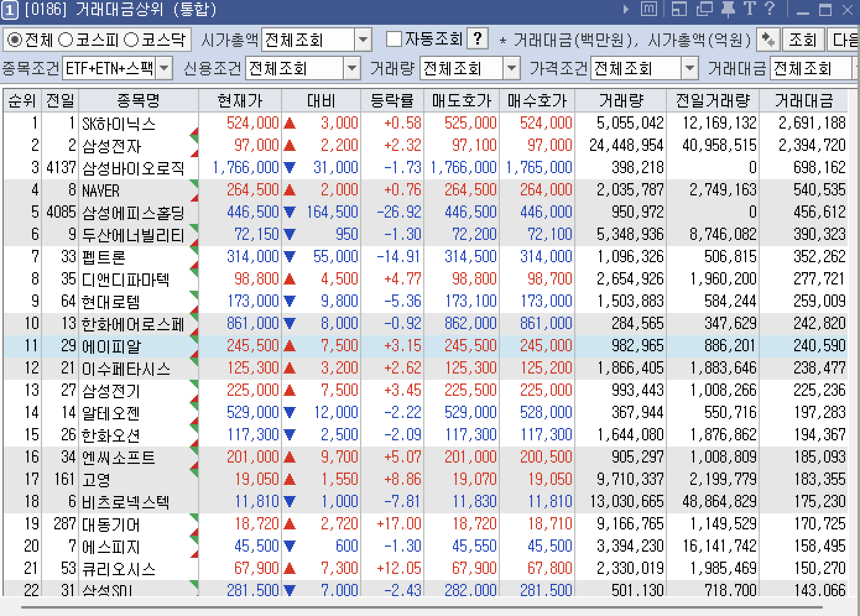860x616 pixels.
Task: Click the boxed 'm' icon in title bar
Action: [648, 9]
